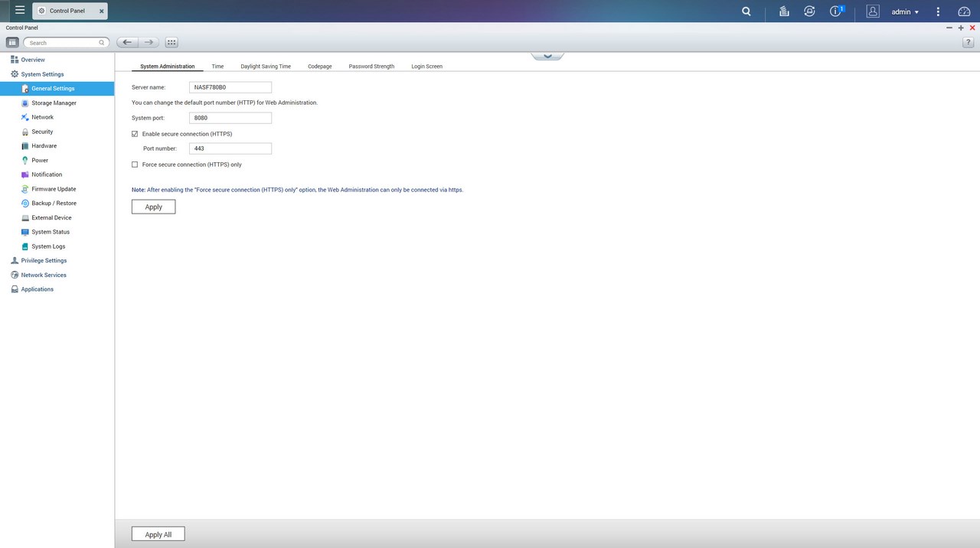Switch to the Codepage tab
This screenshot has height=548, width=980.
320,67
